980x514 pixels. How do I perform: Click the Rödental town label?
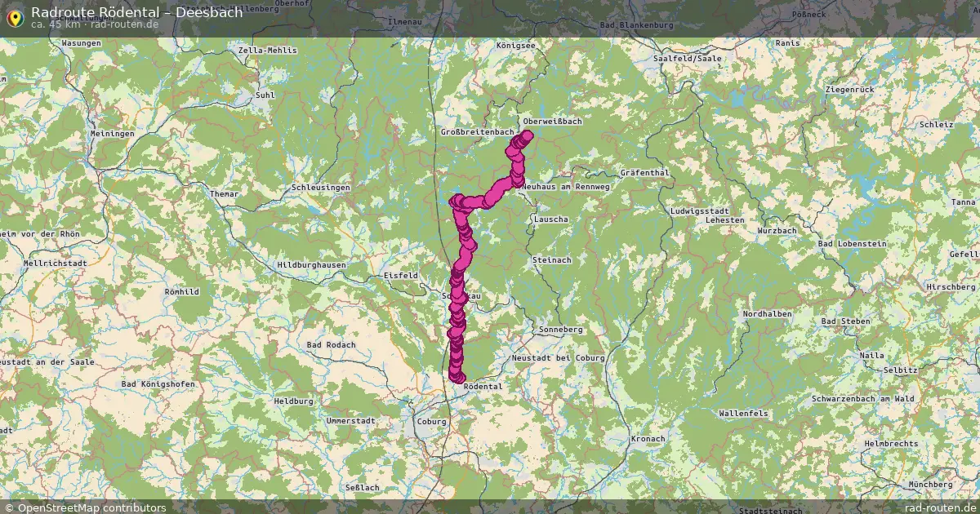click(x=483, y=387)
